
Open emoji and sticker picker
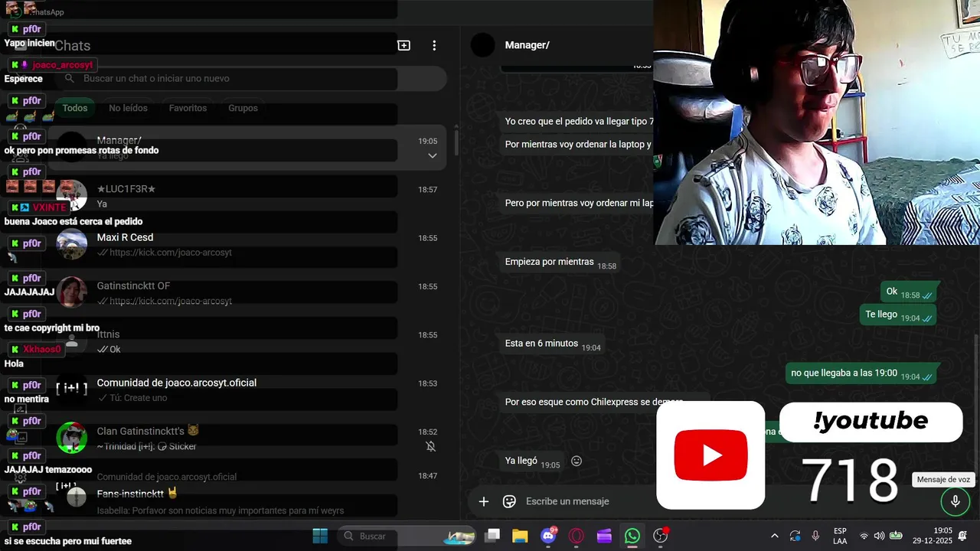(509, 501)
